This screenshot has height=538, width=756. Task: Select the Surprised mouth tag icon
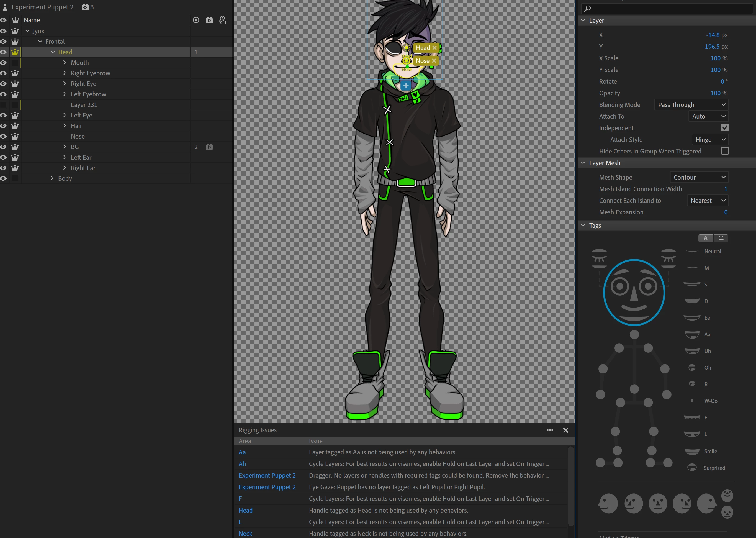(x=692, y=468)
